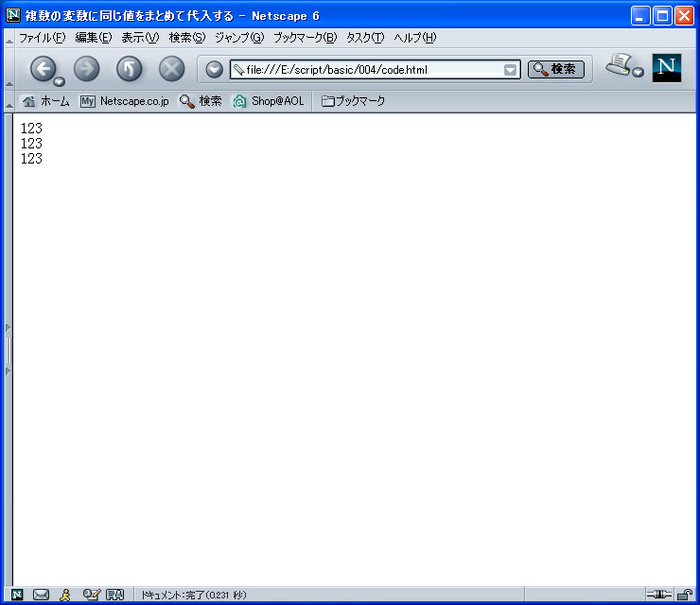Open Address Book from the status bar icon
700x605 pixels.
(114, 595)
